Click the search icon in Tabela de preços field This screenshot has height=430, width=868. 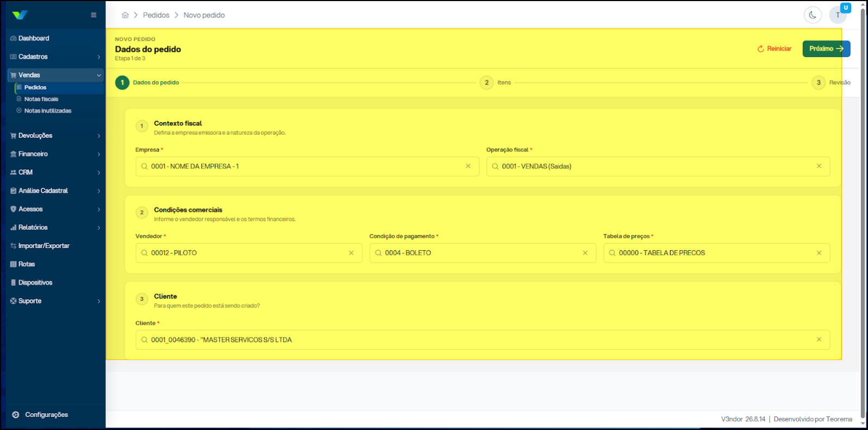click(x=612, y=253)
